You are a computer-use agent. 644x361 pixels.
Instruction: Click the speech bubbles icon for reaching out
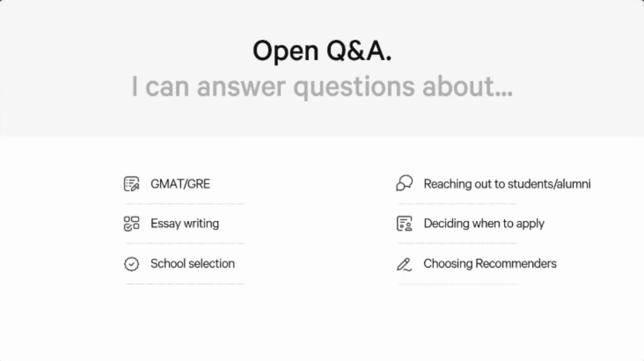(x=404, y=183)
